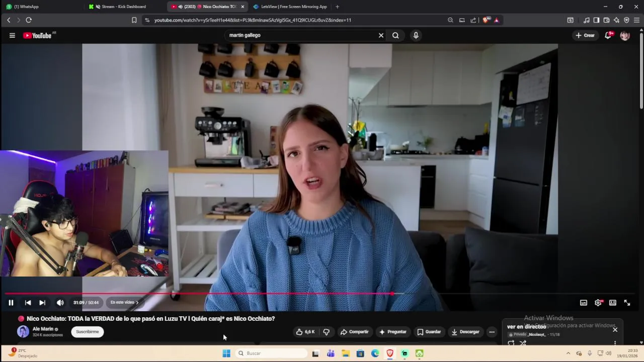The height and width of the screenshot is (362, 644).
Task: Like the video with thumbs up
Action: [306, 332]
